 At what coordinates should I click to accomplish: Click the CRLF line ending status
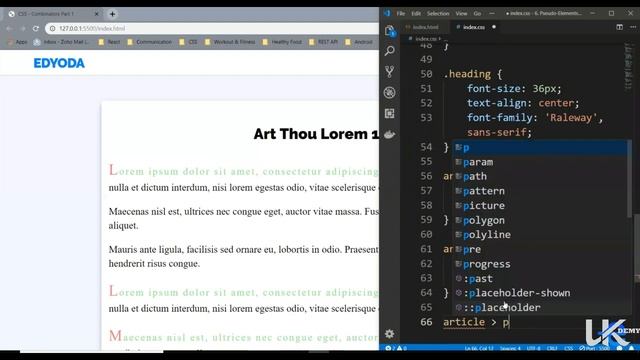tap(552, 348)
